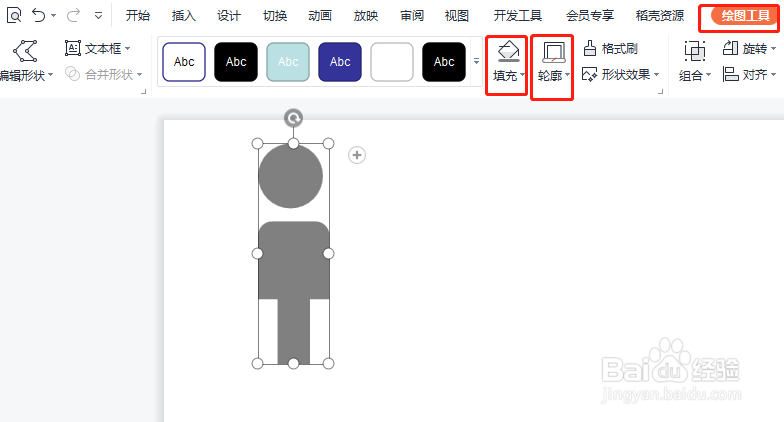784x422 pixels.
Task: Click the 填充 fill bucket icon
Action: (508, 52)
